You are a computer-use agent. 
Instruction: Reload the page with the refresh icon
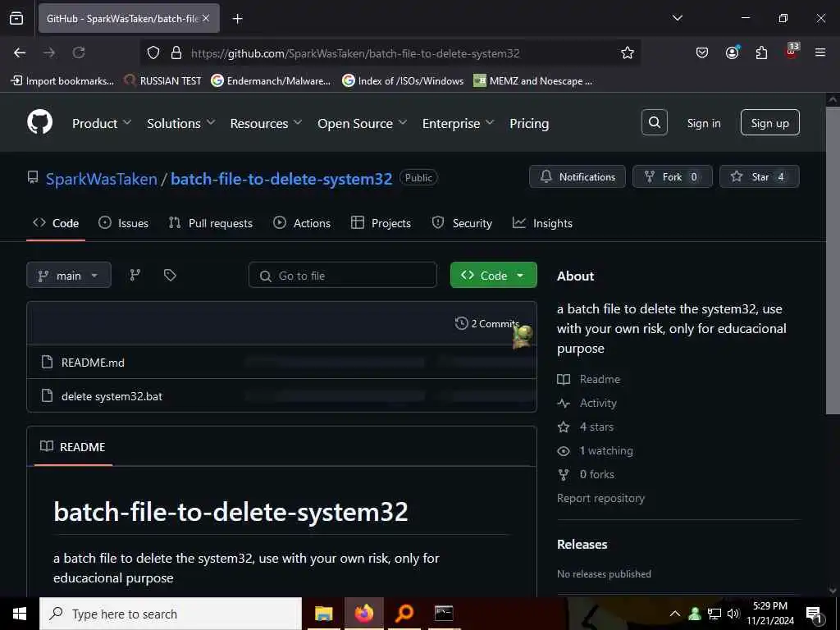click(79, 52)
